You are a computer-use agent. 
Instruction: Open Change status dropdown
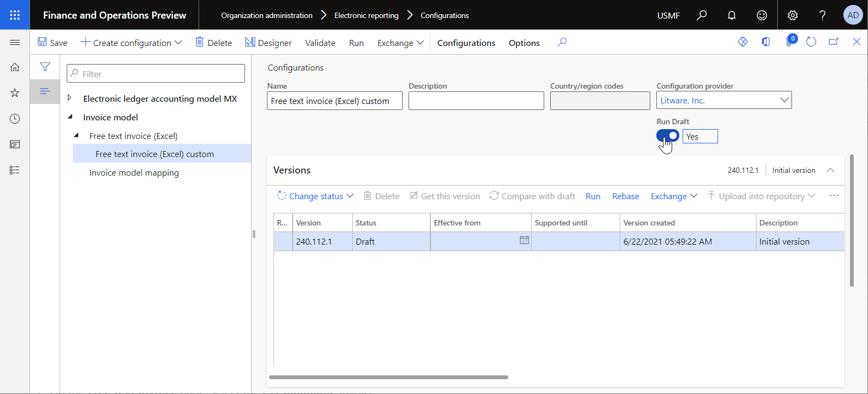click(x=315, y=196)
